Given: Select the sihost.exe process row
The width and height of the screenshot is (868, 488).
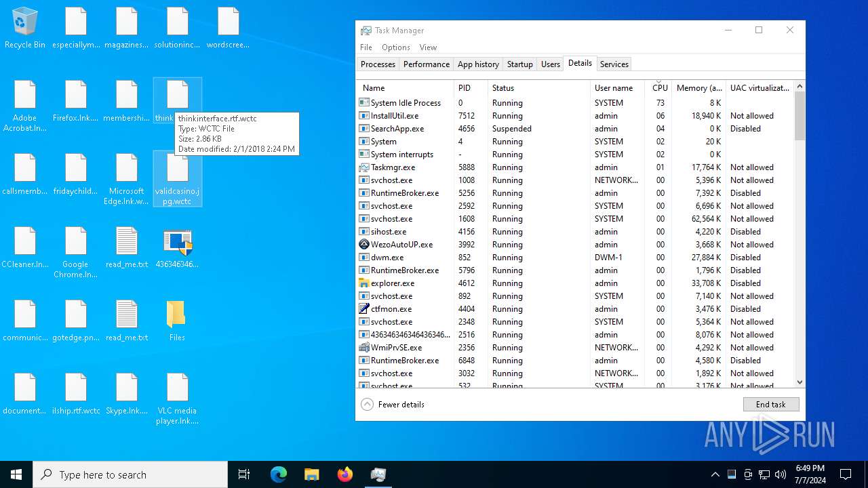Looking at the screenshot, I should pyautogui.click(x=575, y=232).
